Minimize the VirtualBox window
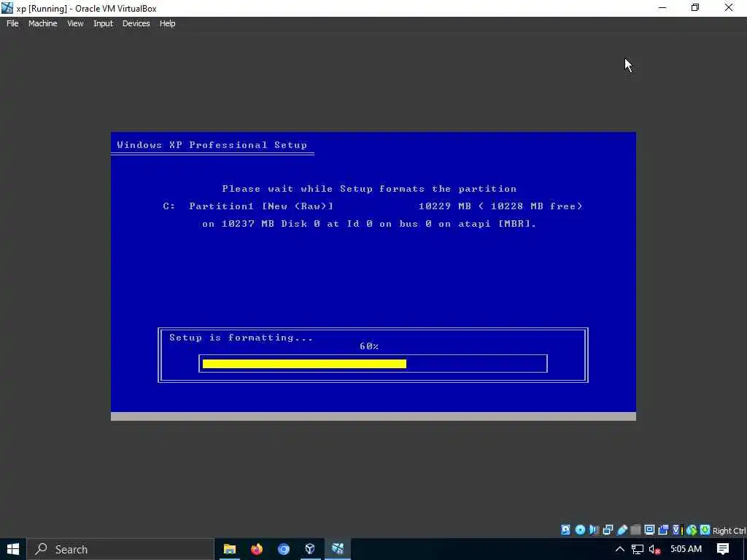747x560 pixels. (x=662, y=8)
